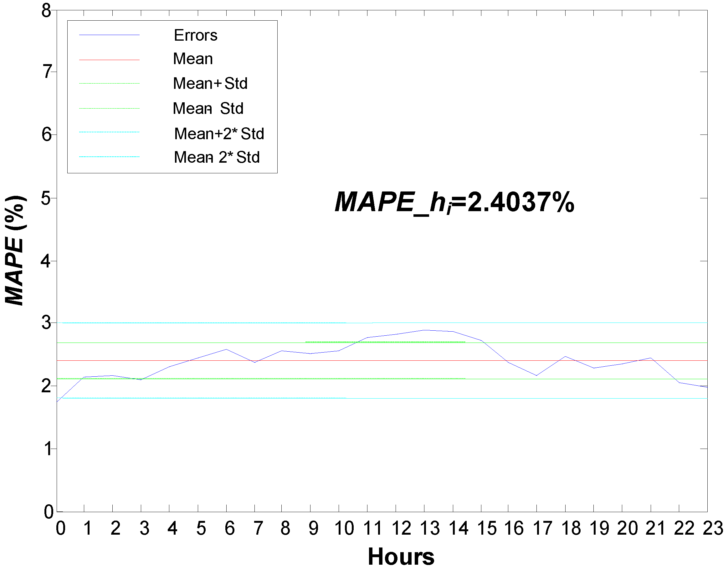The height and width of the screenshot is (570, 728).
Task: Click the Mean+Std legend entry
Action: (210, 84)
